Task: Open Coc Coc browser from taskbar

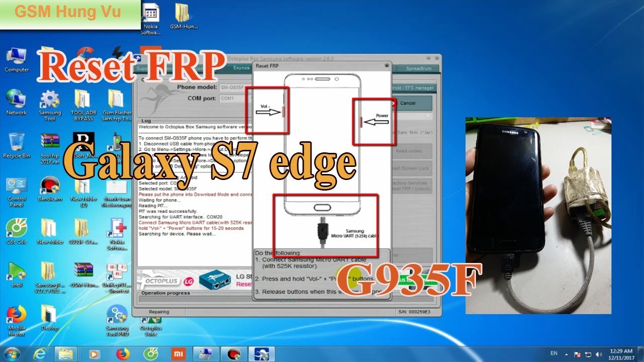Action: (150, 354)
